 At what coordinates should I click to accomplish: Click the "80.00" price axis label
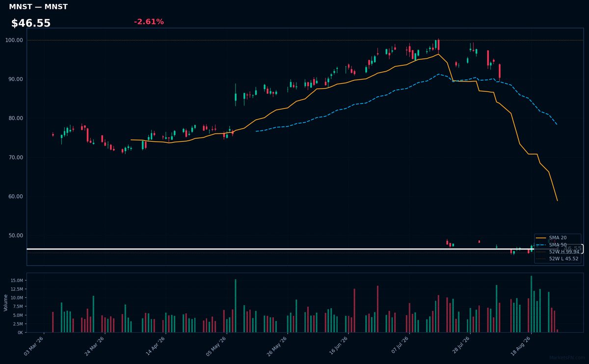tap(16, 118)
